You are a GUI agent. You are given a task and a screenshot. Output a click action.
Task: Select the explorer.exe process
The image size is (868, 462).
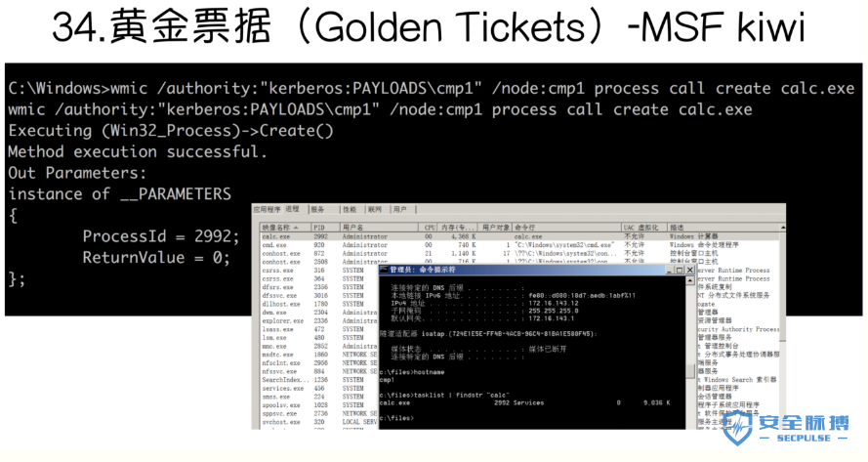pyautogui.click(x=319, y=320)
